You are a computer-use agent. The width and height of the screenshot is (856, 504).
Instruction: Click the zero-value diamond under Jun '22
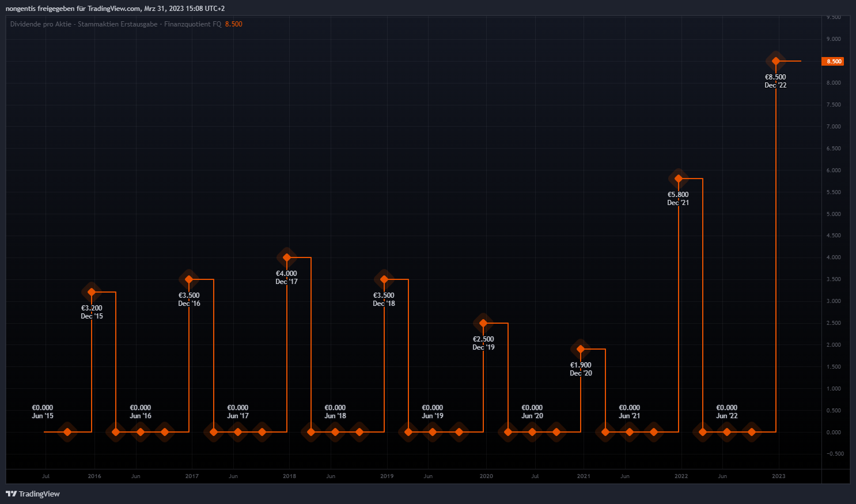[x=727, y=432]
